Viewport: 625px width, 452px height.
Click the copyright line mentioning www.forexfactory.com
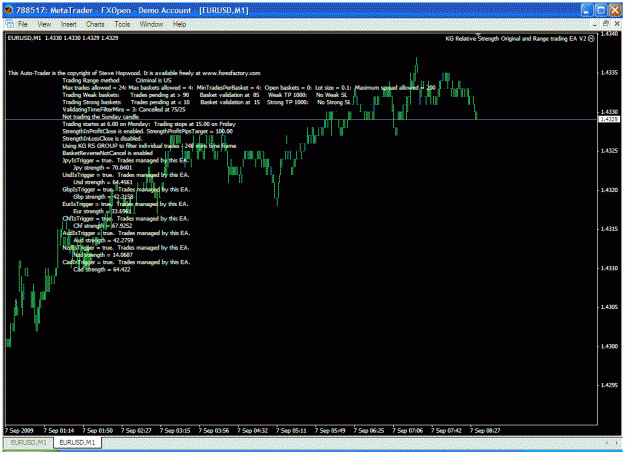(134, 73)
